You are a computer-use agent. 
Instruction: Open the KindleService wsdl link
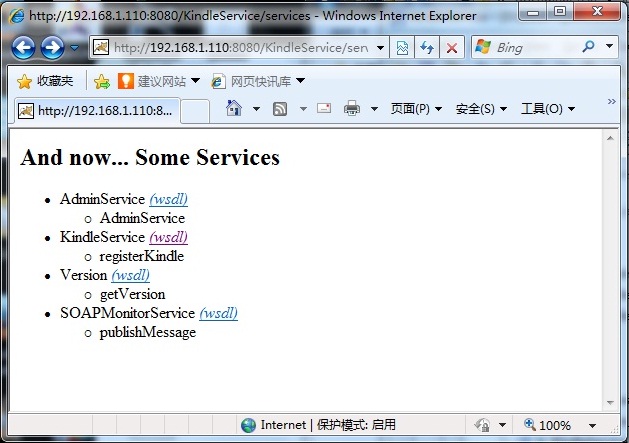(168, 237)
